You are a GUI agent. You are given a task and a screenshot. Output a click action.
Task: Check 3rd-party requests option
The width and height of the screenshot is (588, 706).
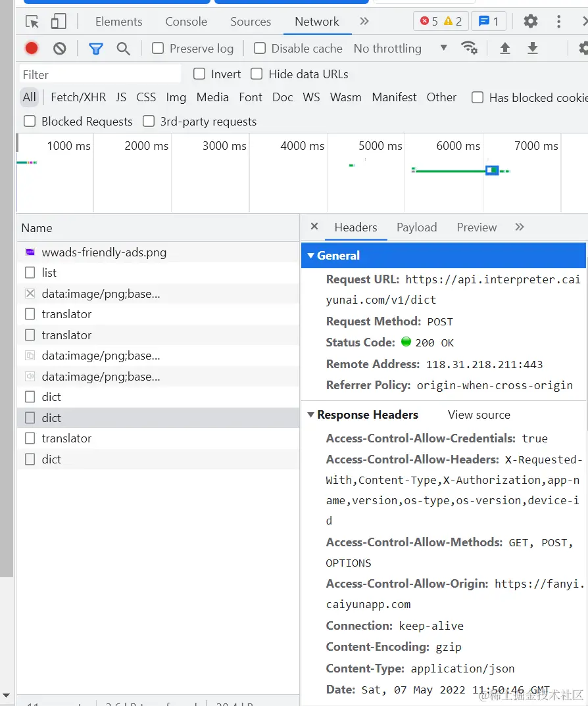pos(149,121)
